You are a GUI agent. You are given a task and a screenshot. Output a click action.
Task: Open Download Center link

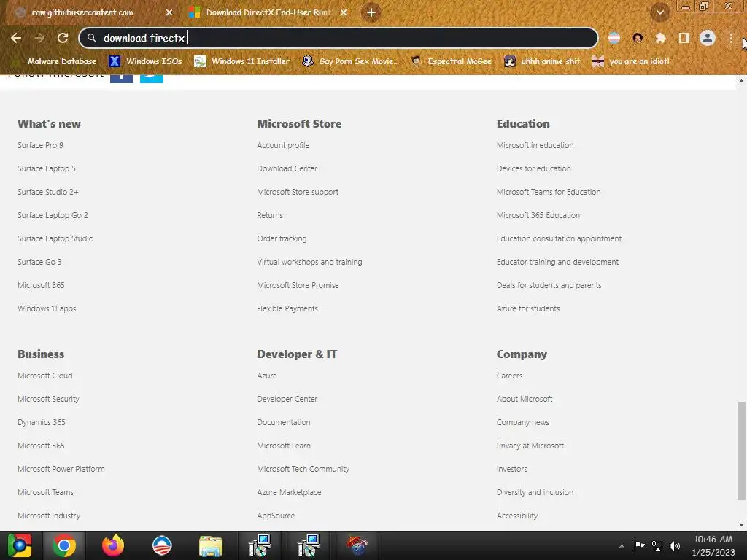(287, 168)
